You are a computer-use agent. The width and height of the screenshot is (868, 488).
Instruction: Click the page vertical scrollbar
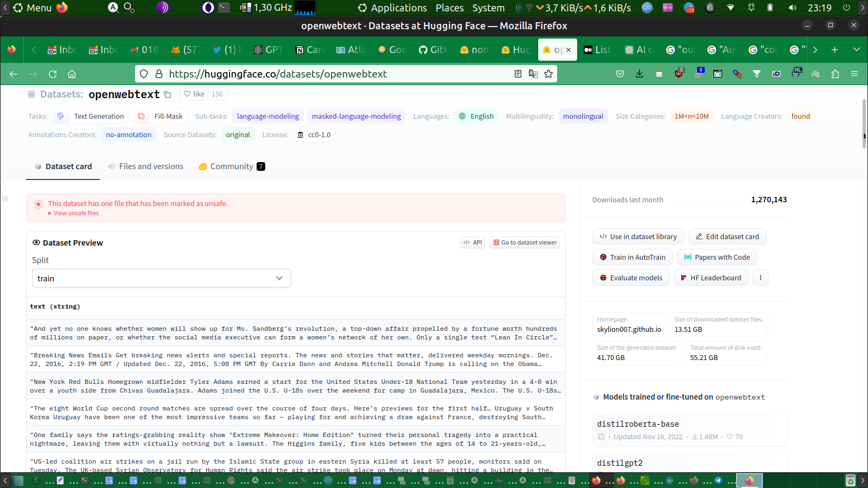865,124
